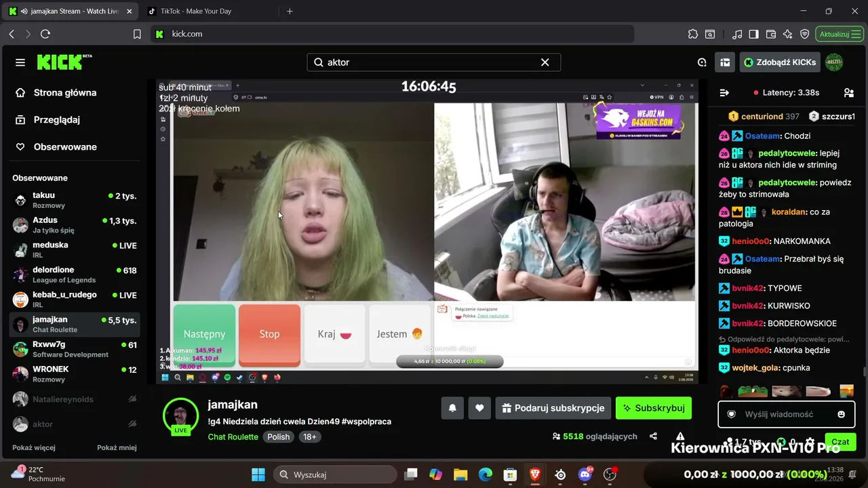868x488 pixels.
Task: Select the sunset emote in chat emote row
Action: point(846,391)
